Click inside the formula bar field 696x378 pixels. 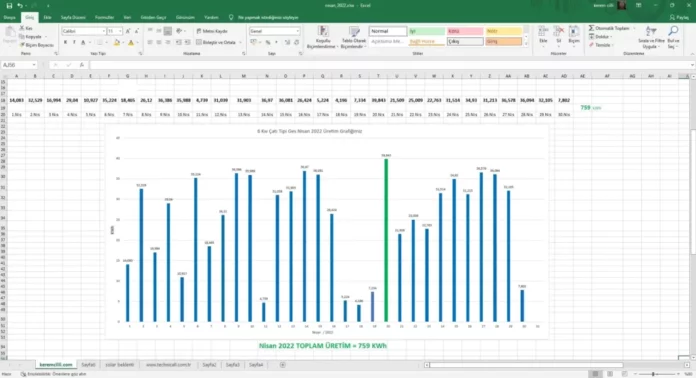coord(391,65)
